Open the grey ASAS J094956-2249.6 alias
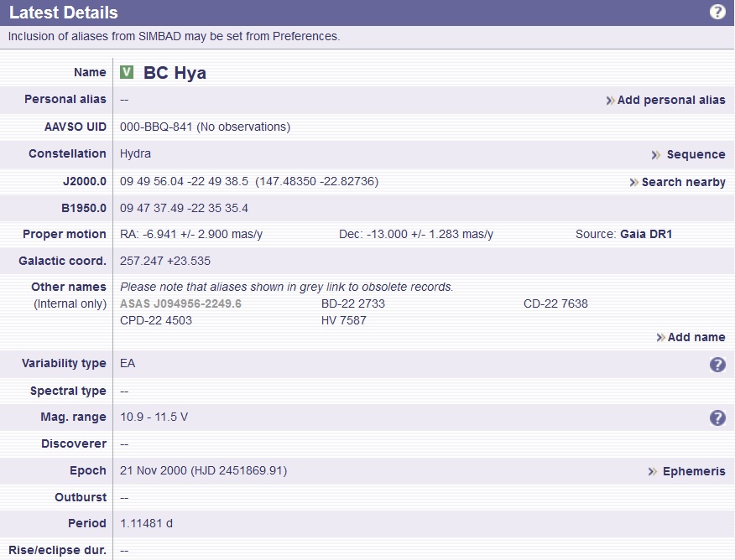The image size is (735, 560). [180, 303]
